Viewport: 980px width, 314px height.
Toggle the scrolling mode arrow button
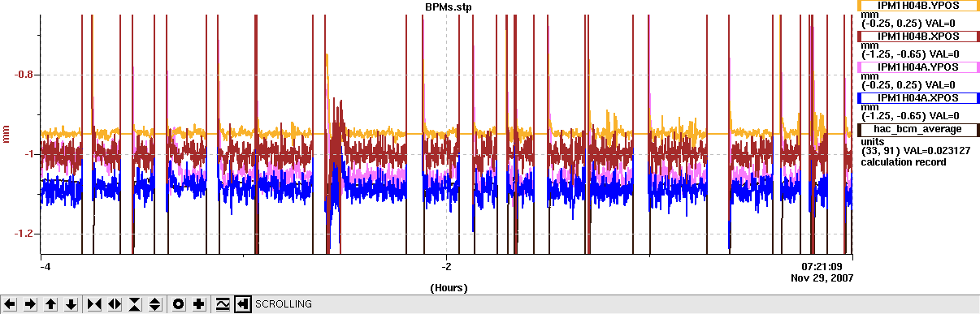coord(243,304)
